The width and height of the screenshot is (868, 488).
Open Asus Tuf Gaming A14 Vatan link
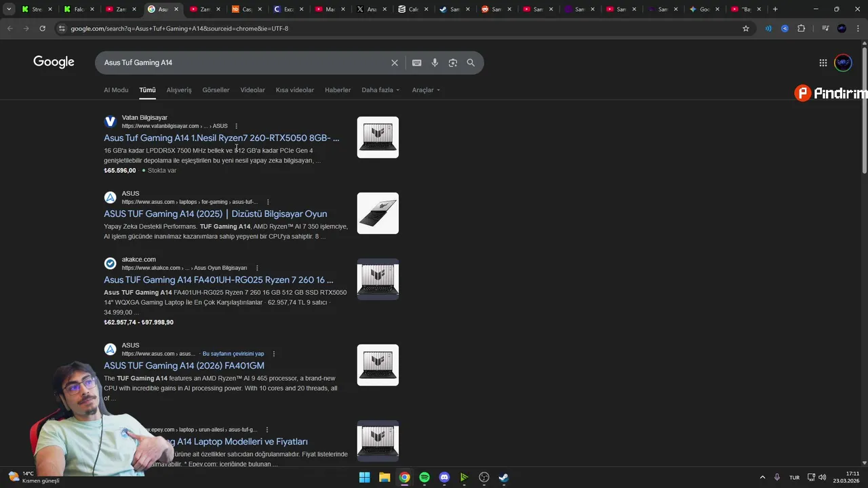point(221,138)
